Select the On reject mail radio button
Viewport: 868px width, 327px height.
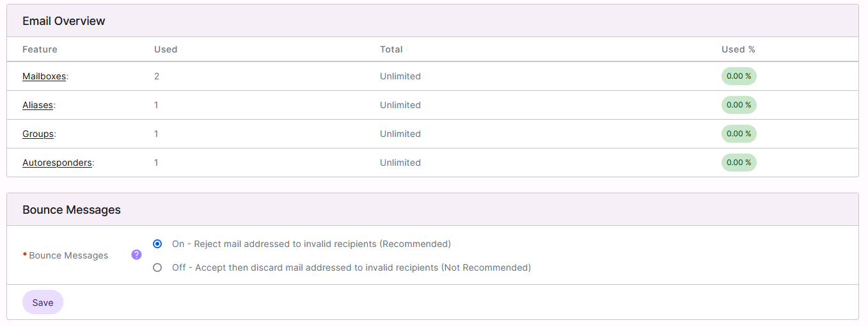[157, 244]
